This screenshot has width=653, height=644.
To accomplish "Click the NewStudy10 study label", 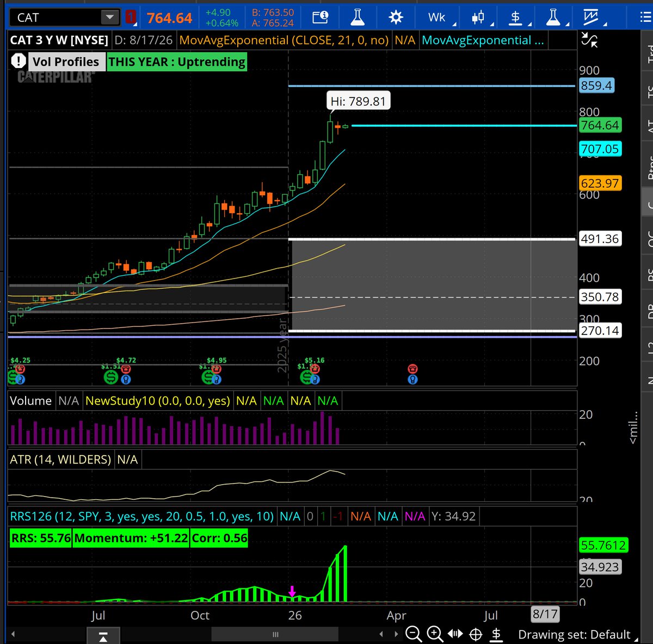I will [158, 401].
